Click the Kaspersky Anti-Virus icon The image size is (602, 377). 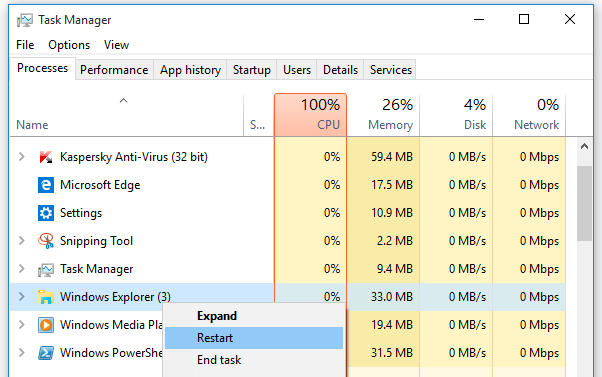coord(46,157)
